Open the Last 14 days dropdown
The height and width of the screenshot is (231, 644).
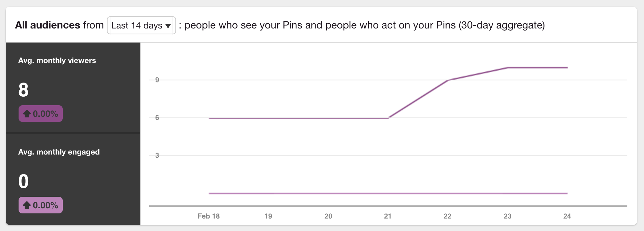(141, 25)
